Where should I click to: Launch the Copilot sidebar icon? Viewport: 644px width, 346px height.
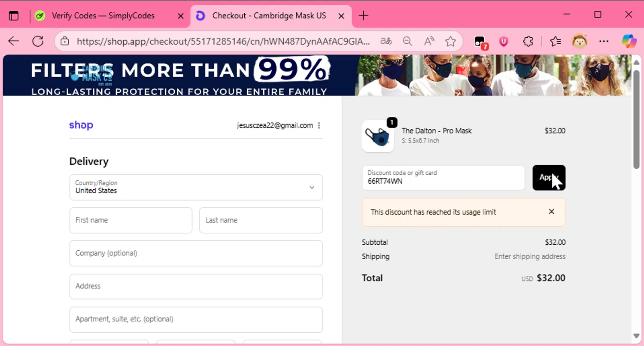(x=629, y=41)
